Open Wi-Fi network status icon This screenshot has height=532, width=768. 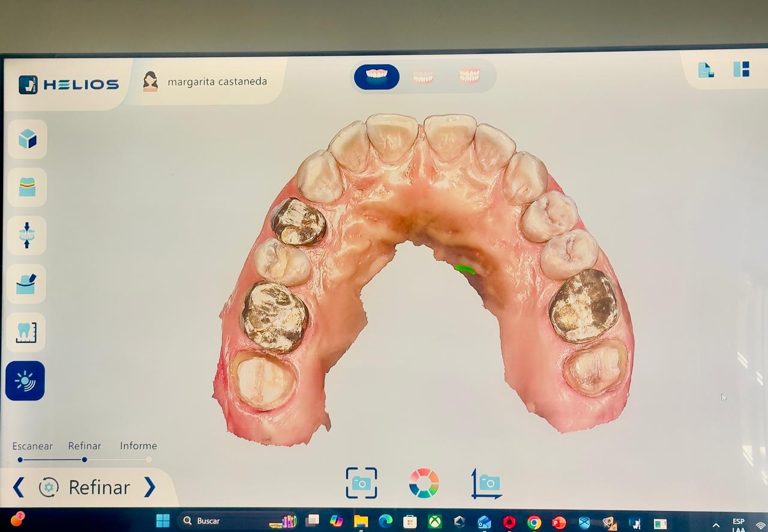click(x=761, y=526)
